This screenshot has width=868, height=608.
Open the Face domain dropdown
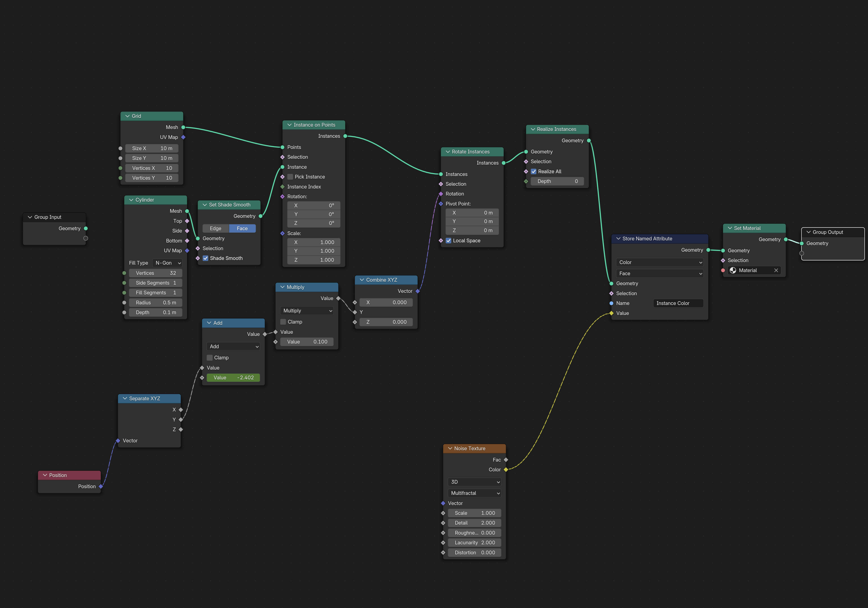tap(660, 273)
